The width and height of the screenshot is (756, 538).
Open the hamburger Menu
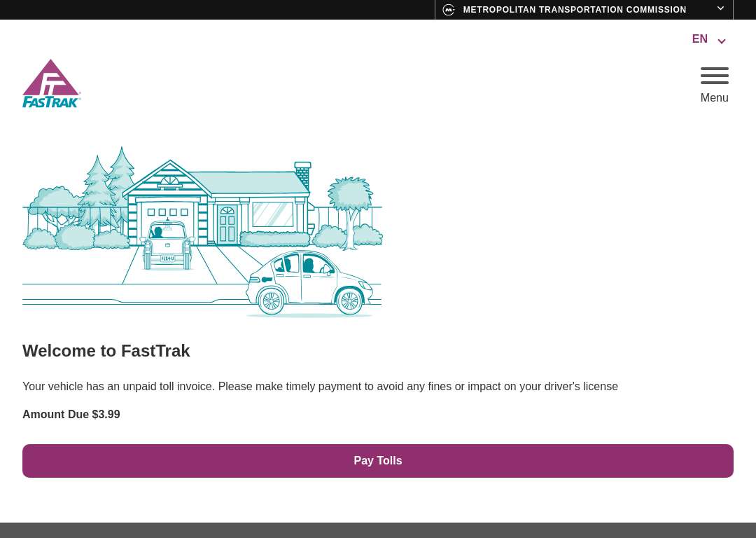tap(714, 85)
